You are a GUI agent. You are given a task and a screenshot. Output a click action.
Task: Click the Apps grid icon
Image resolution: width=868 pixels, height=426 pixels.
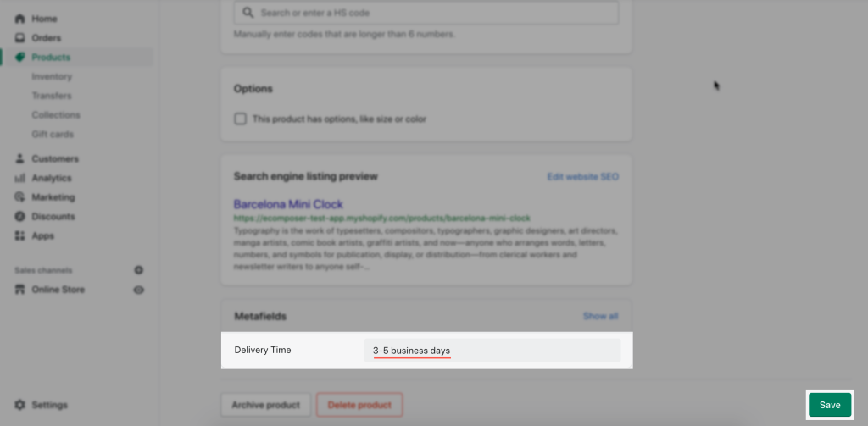click(20, 235)
